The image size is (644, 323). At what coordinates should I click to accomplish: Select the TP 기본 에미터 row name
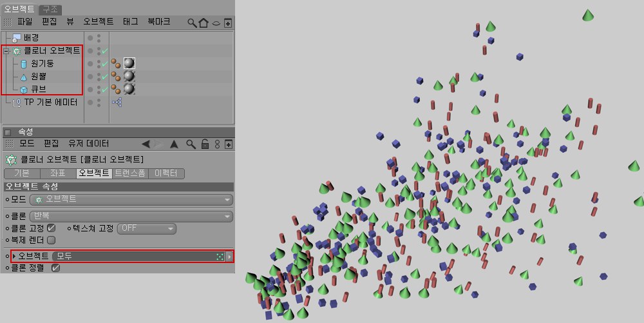tap(51, 103)
